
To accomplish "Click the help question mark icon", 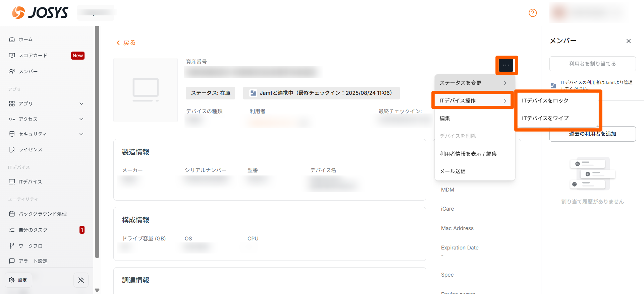I will tap(533, 13).
